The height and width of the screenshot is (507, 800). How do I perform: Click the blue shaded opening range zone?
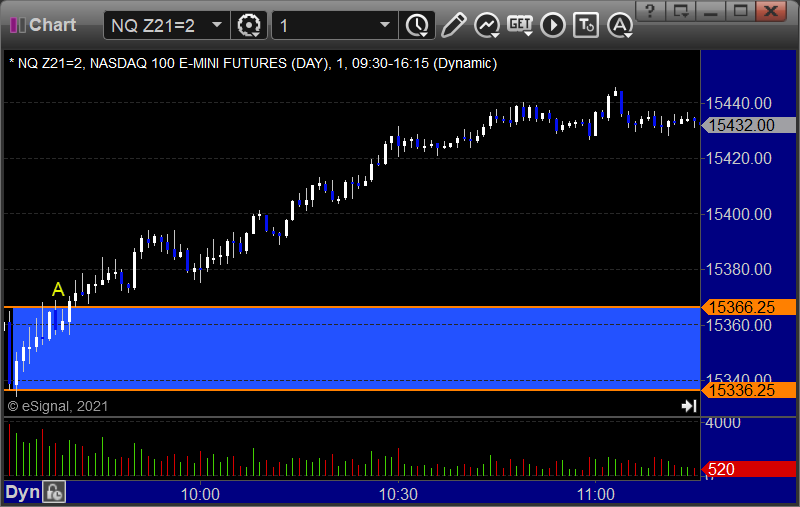click(x=357, y=349)
